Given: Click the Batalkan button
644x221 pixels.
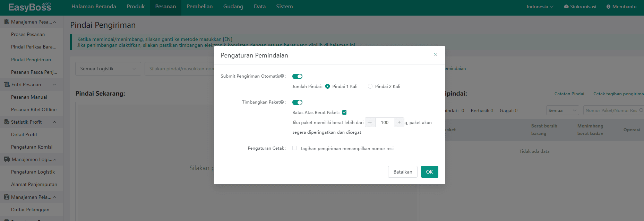Looking at the screenshot, I should pos(403,172).
